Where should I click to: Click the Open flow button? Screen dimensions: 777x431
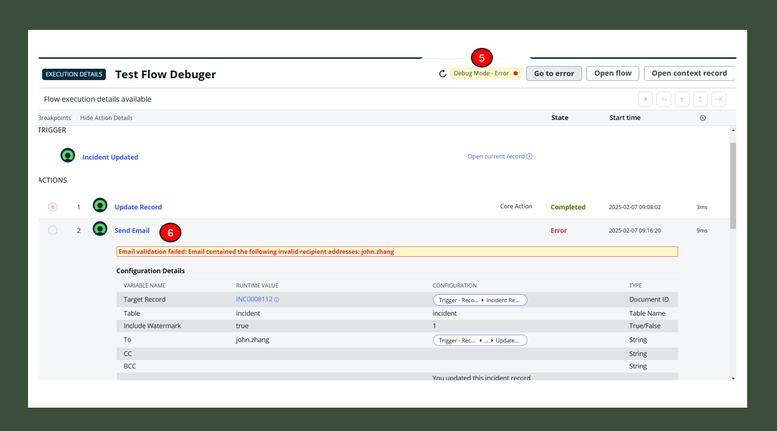612,73
